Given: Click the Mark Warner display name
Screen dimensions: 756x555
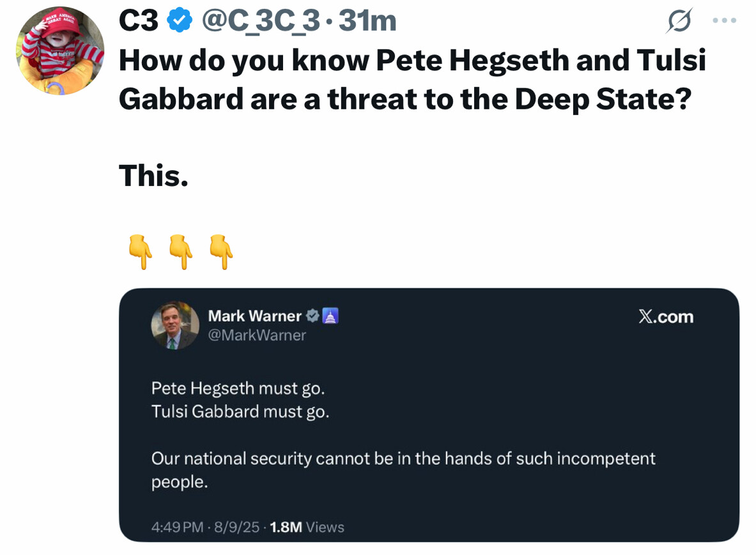Looking at the screenshot, I should [x=254, y=316].
